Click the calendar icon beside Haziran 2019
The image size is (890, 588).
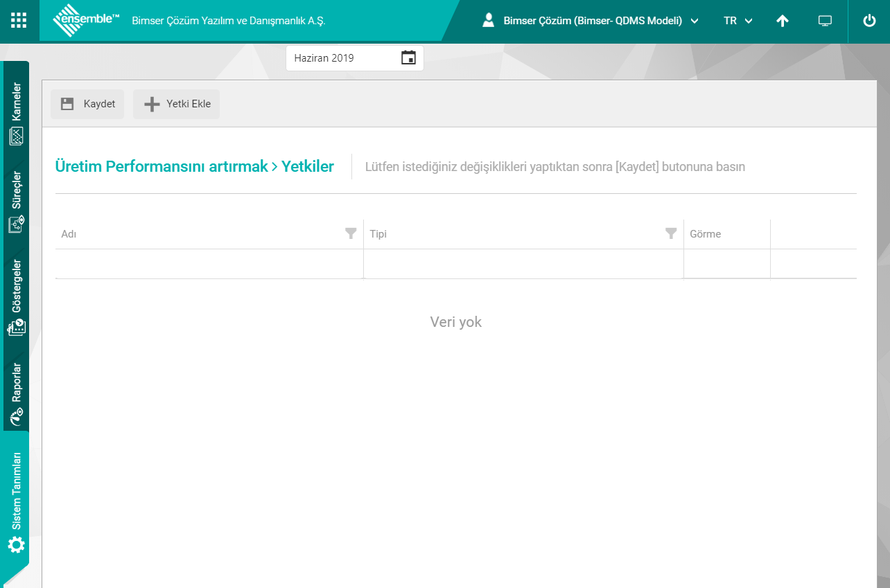pyautogui.click(x=408, y=58)
